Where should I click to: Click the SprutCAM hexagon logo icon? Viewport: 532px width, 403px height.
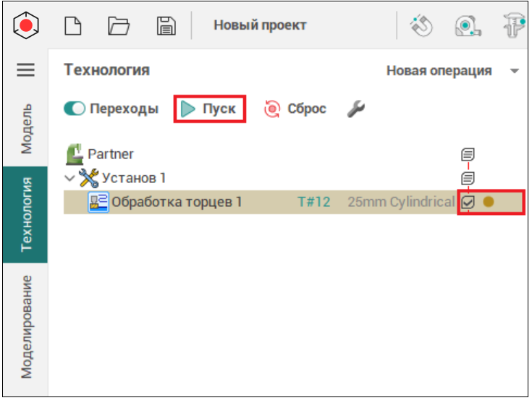26,25
